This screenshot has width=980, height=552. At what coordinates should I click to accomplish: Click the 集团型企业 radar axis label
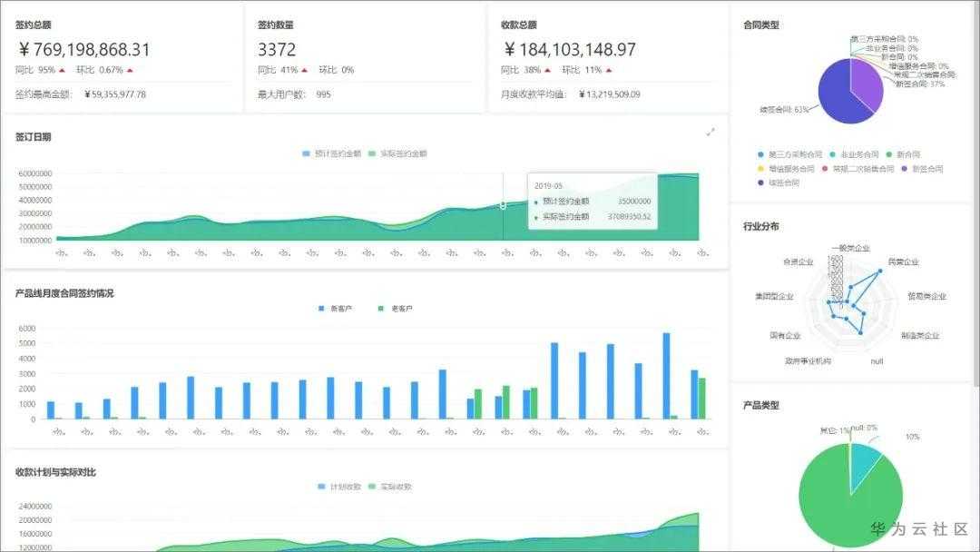click(x=774, y=296)
